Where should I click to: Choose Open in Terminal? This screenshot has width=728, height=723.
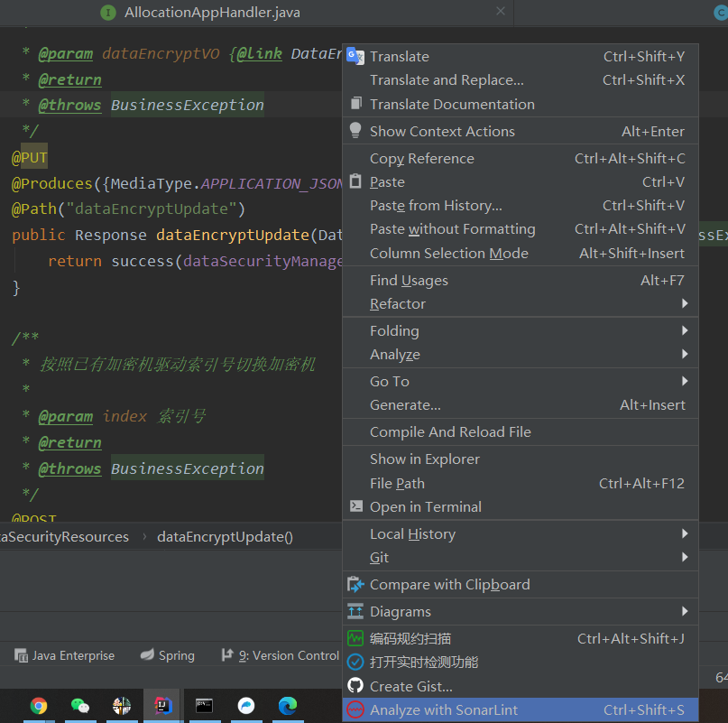[x=425, y=507]
